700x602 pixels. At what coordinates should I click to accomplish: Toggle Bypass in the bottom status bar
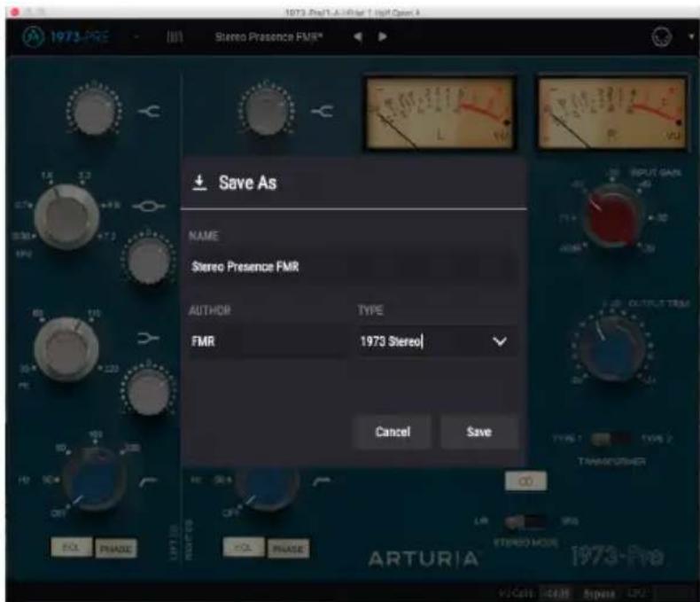click(599, 593)
